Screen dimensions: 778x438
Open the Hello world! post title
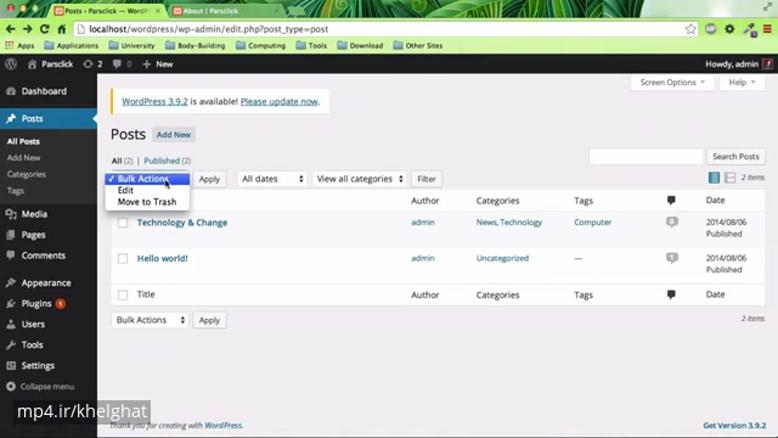[162, 258]
